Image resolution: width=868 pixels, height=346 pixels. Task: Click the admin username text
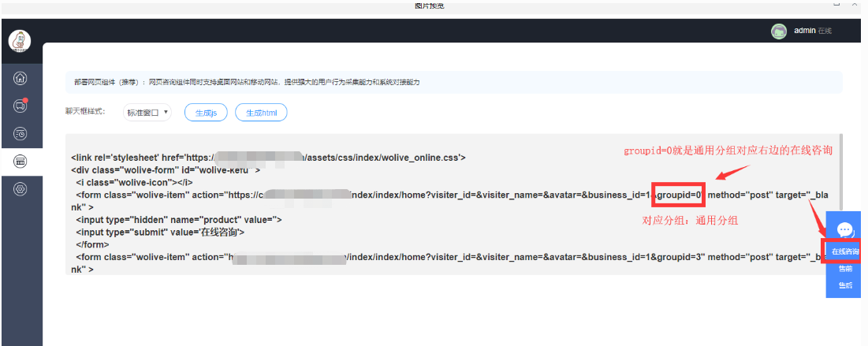coord(804,31)
